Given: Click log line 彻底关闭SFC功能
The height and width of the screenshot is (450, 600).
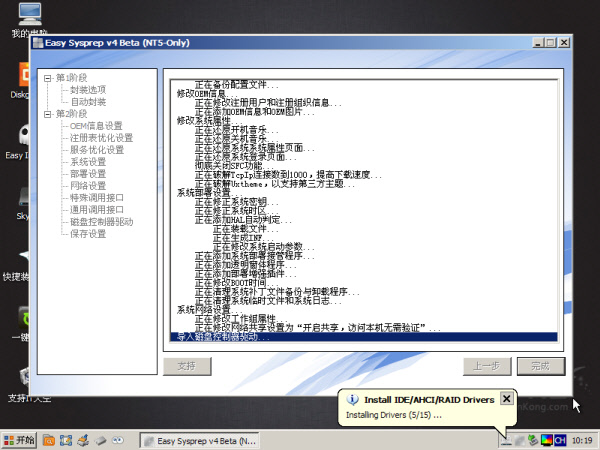Looking at the screenshot, I should [x=234, y=166].
